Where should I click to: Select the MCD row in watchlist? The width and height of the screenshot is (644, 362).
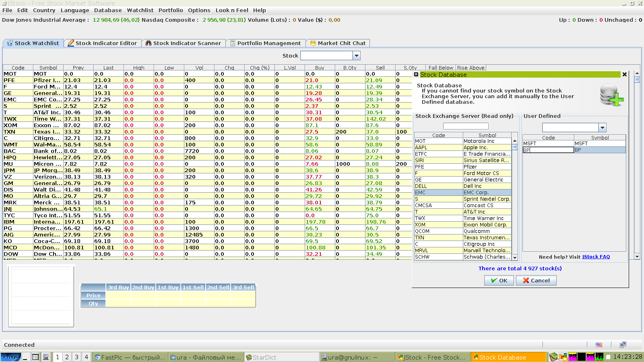(207, 248)
